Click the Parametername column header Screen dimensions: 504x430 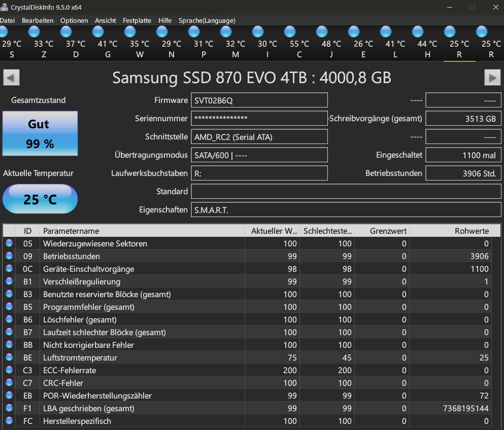coord(142,231)
